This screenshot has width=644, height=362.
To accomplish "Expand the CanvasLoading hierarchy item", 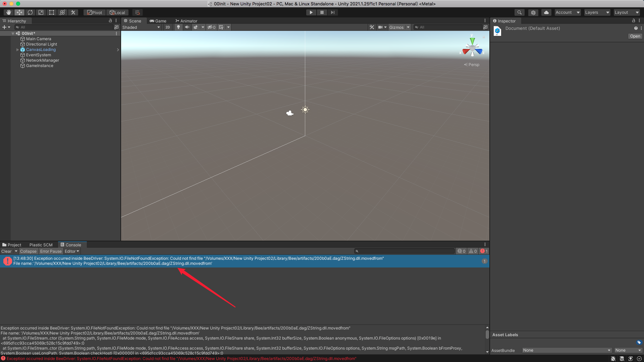I will 17,50.
